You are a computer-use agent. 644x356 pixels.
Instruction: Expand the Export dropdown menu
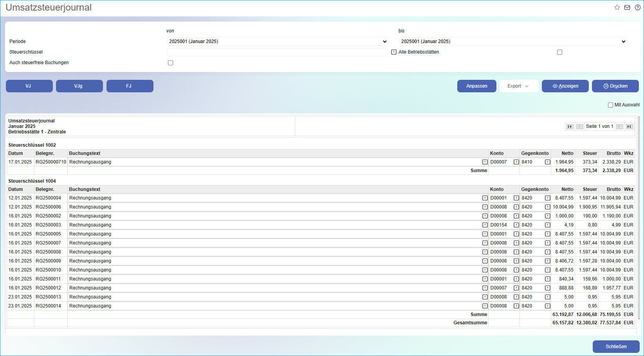coord(519,86)
